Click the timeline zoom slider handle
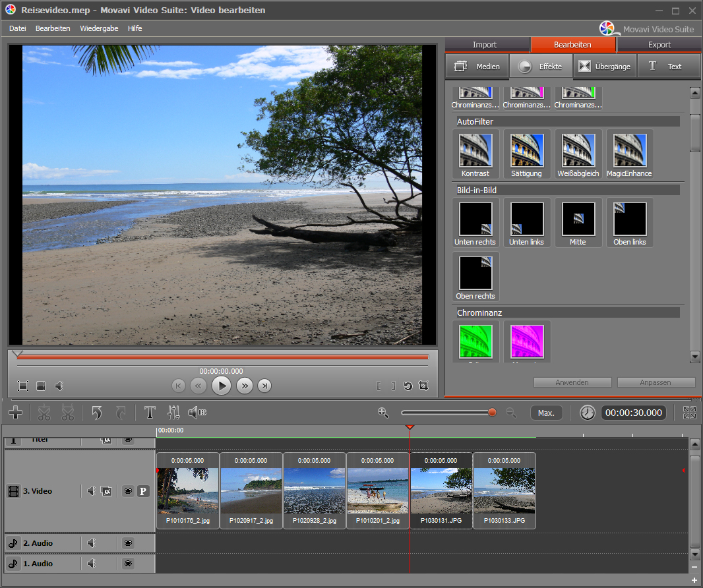The width and height of the screenshot is (703, 588). pos(492,413)
